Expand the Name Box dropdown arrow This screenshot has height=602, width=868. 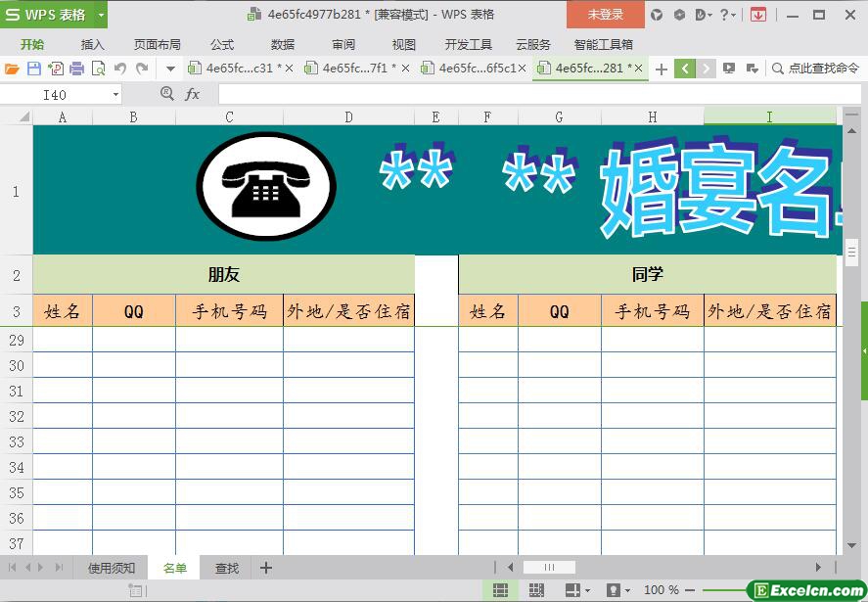[115, 95]
